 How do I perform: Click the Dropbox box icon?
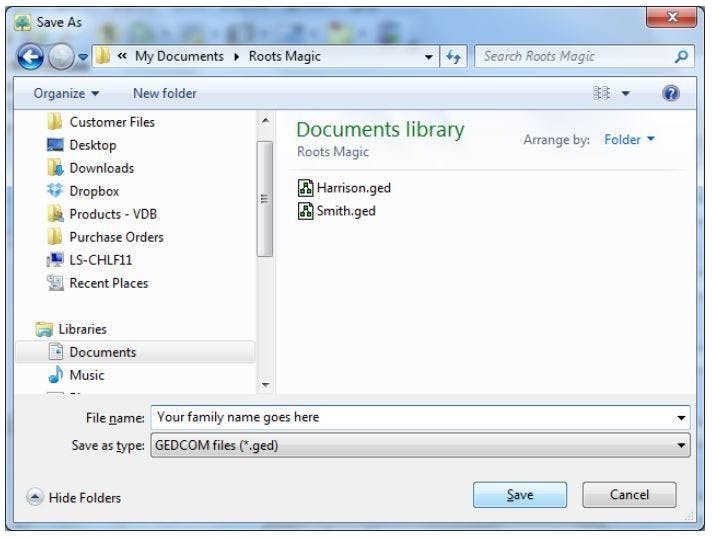click(55, 190)
